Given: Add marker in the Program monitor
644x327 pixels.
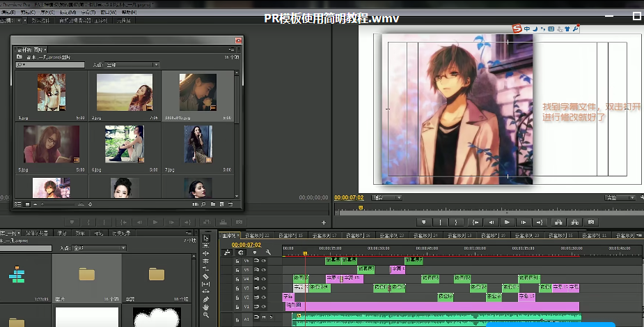Looking at the screenshot, I should (424, 222).
